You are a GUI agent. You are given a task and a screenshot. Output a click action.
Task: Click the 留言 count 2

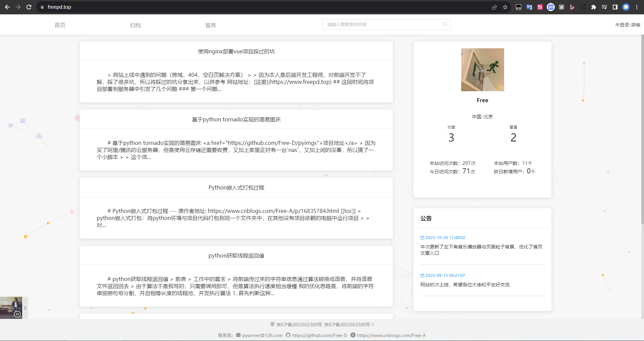(x=513, y=137)
